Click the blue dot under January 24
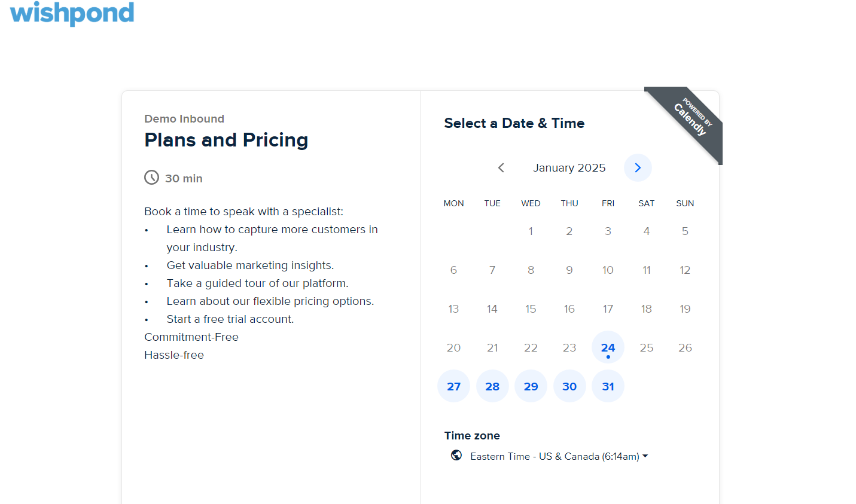856x504 pixels. [608, 356]
